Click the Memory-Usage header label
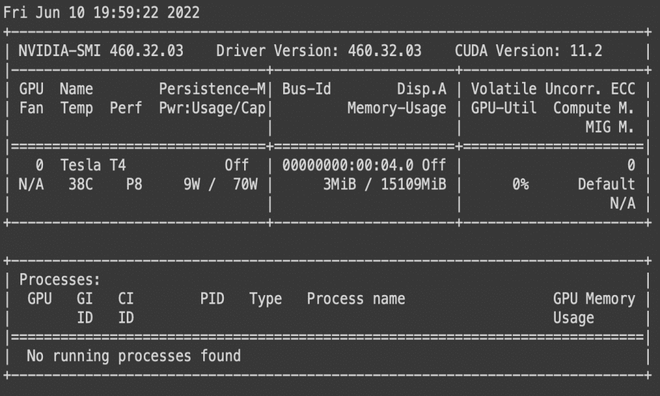 click(397, 108)
